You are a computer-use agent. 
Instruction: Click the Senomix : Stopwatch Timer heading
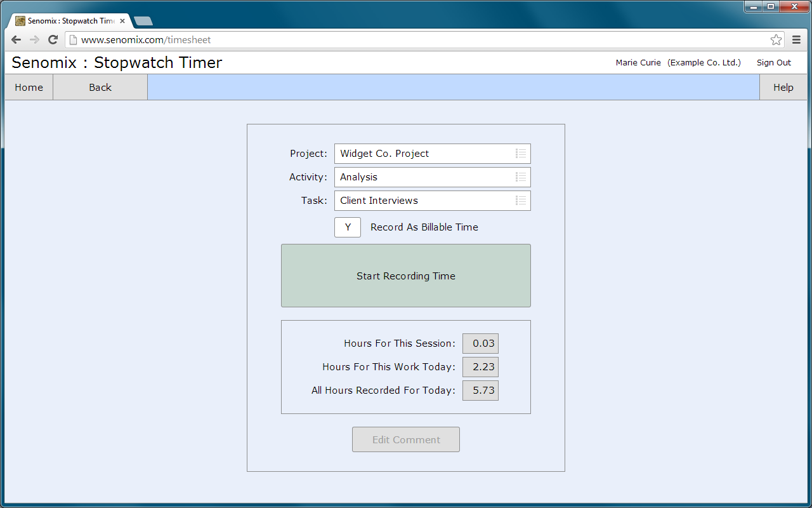[117, 63]
